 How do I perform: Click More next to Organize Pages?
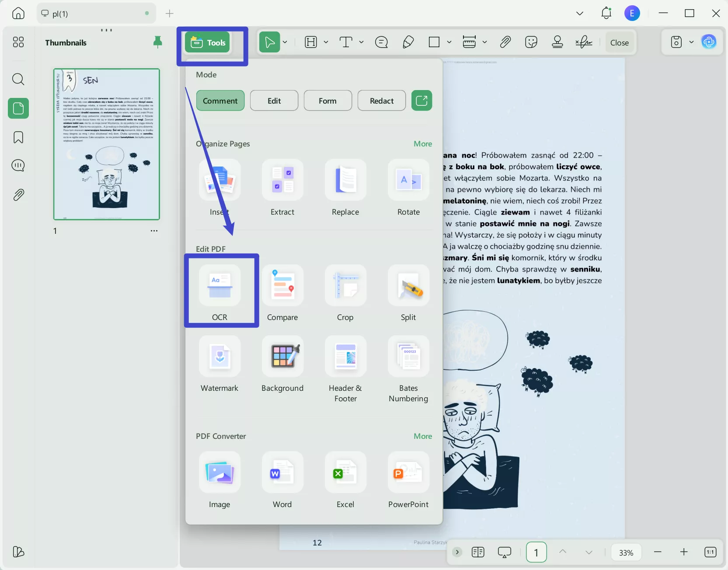point(422,144)
